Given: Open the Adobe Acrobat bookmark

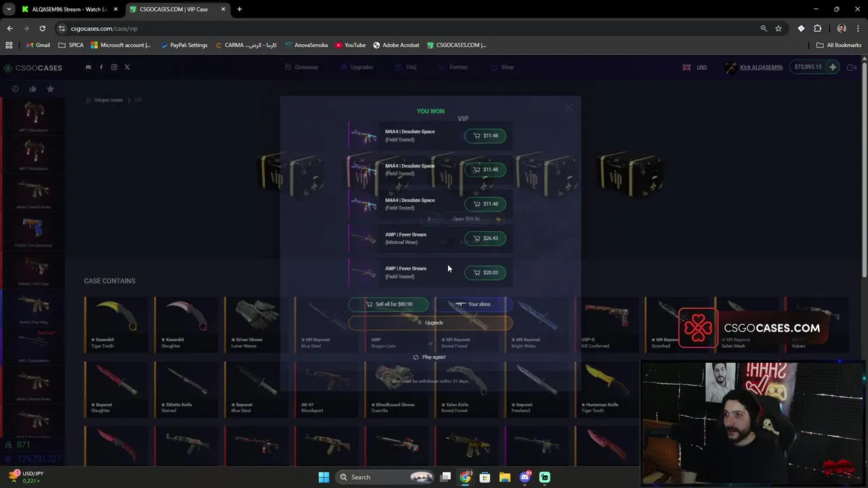Looking at the screenshot, I should pos(396,45).
